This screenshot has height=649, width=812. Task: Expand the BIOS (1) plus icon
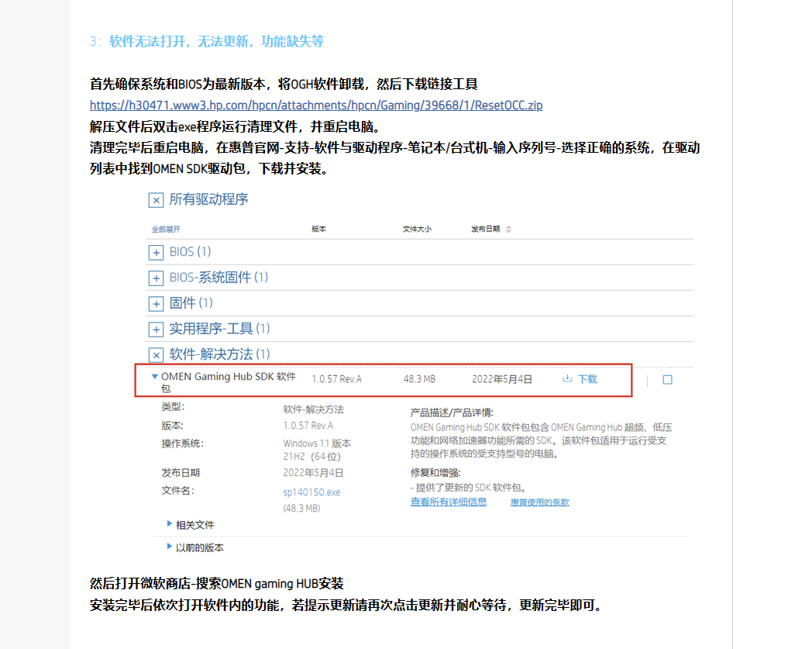point(156,252)
